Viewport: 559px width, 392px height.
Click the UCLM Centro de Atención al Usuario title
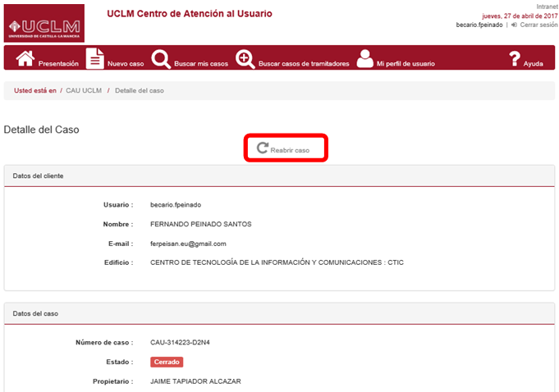coord(190,14)
